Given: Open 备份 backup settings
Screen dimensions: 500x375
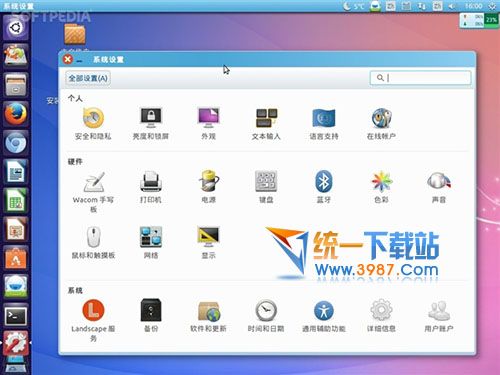Looking at the screenshot, I should (151, 316).
